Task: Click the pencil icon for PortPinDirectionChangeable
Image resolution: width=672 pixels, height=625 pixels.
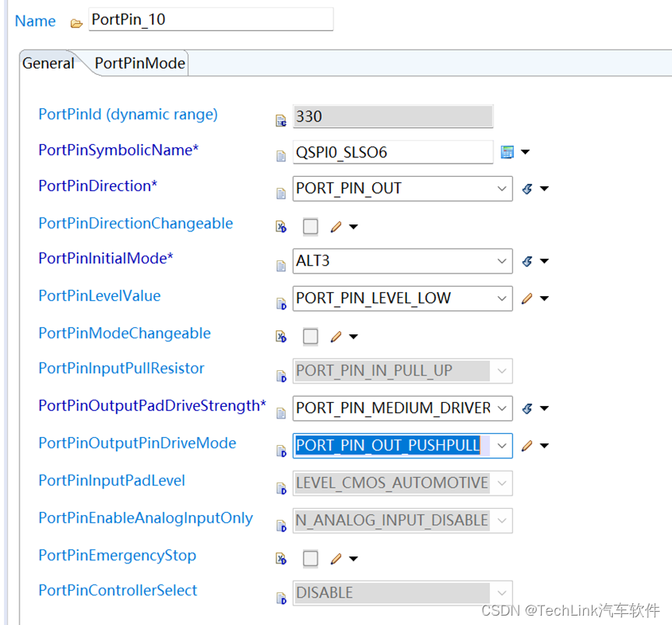Action: 336,227
